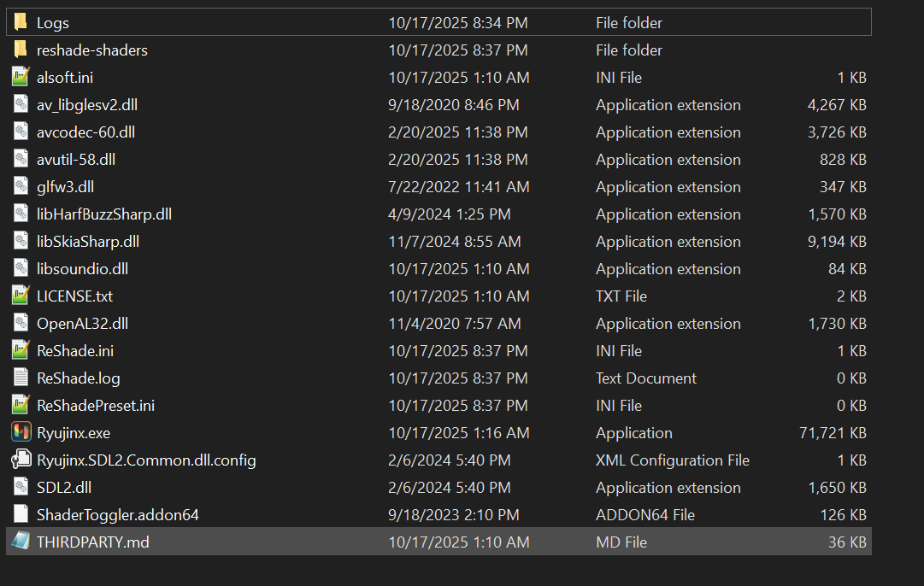Click the reshade-shaders folder icon
Screen dimensions: 924x586
[21, 50]
